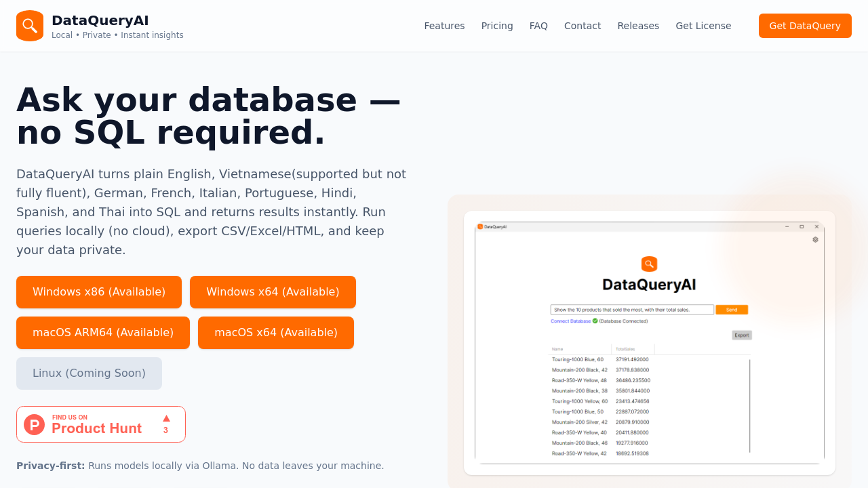Click the magnifying glass icon above DataQueryAI title

point(649,264)
